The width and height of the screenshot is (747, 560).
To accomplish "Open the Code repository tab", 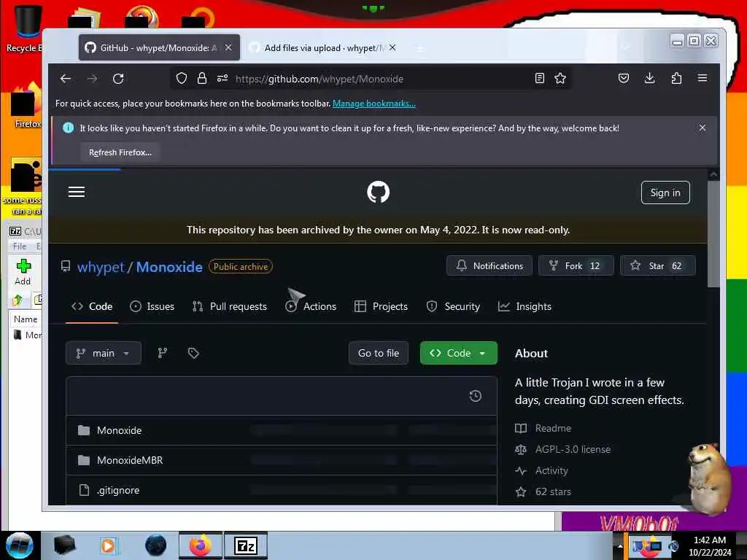I will click(x=92, y=307).
